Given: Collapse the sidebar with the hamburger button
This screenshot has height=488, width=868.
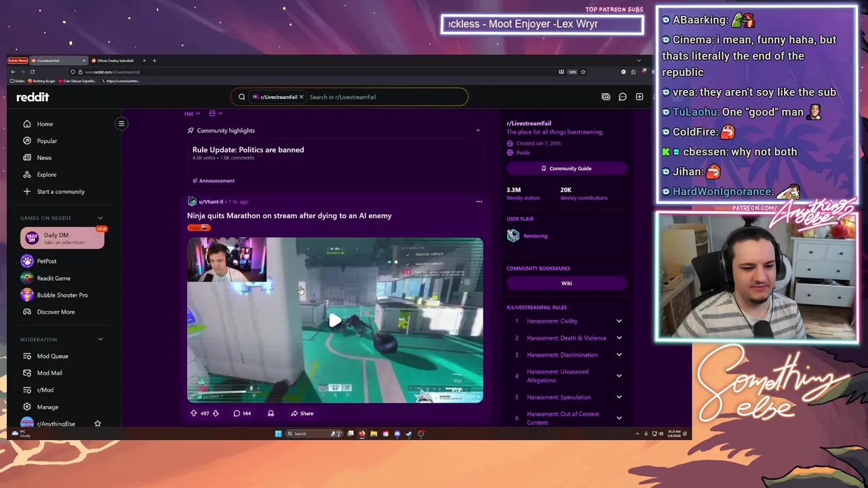Looking at the screenshot, I should pyautogui.click(x=121, y=123).
